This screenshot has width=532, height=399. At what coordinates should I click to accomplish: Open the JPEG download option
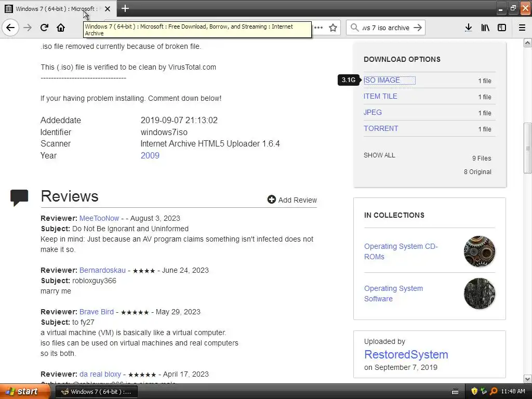pos(373,112)
